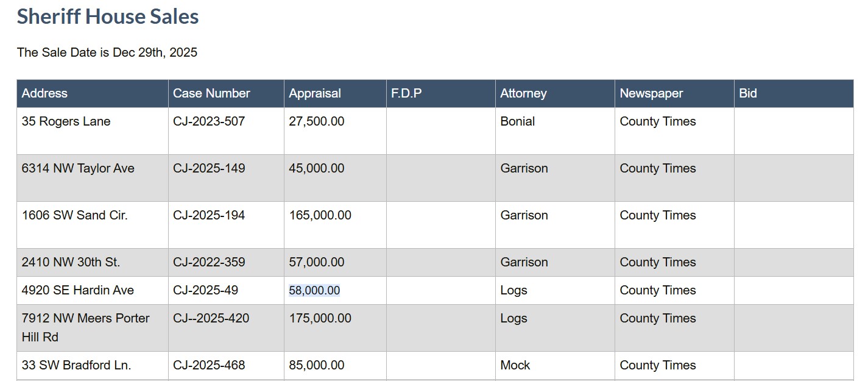This screenshot has height=381, width=868.
Task: Click the Attorney column header
Action: 523,93
